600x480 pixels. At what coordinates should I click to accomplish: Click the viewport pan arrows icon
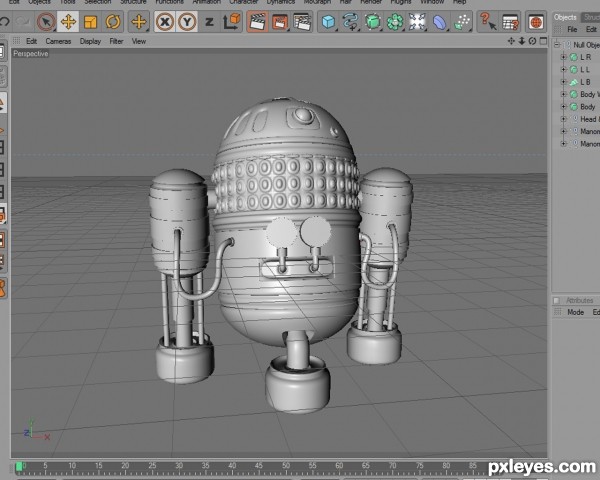click(511, 41)
